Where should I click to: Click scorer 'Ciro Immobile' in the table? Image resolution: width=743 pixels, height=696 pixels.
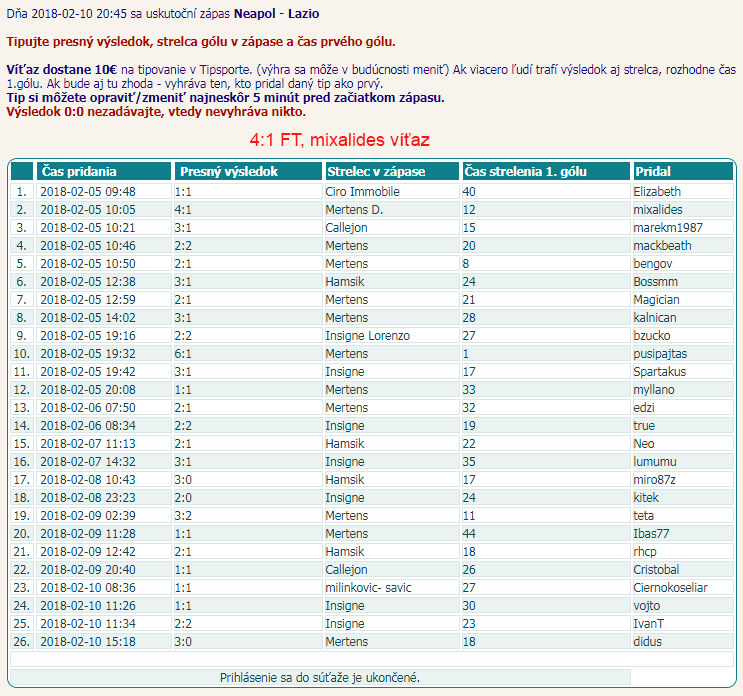click(x=362, y=191)
